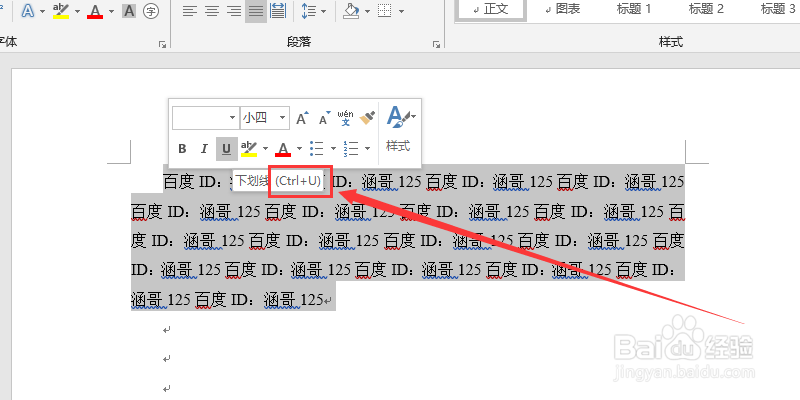Apply the yellow highlight on the mini toolbar
Image resolution: width=800 pixels, height=400 pixels.
coord(249,149)
